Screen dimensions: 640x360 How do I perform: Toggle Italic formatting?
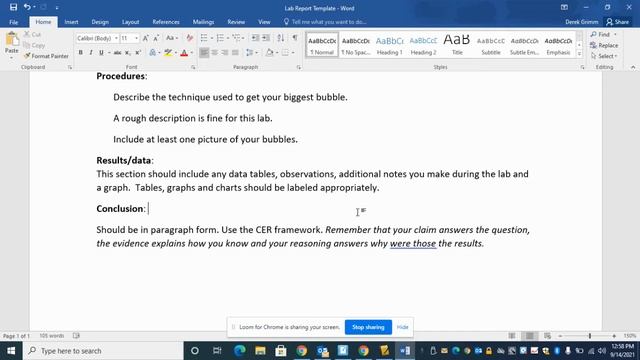[91, 53]
